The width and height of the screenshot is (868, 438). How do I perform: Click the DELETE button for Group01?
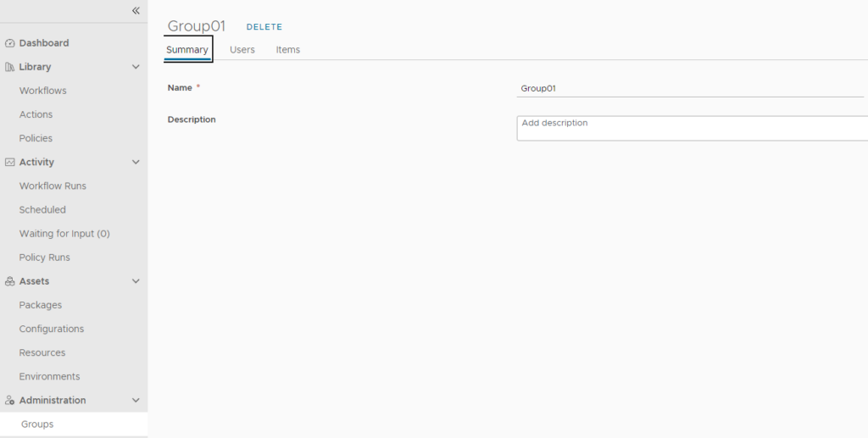point(264,26)
